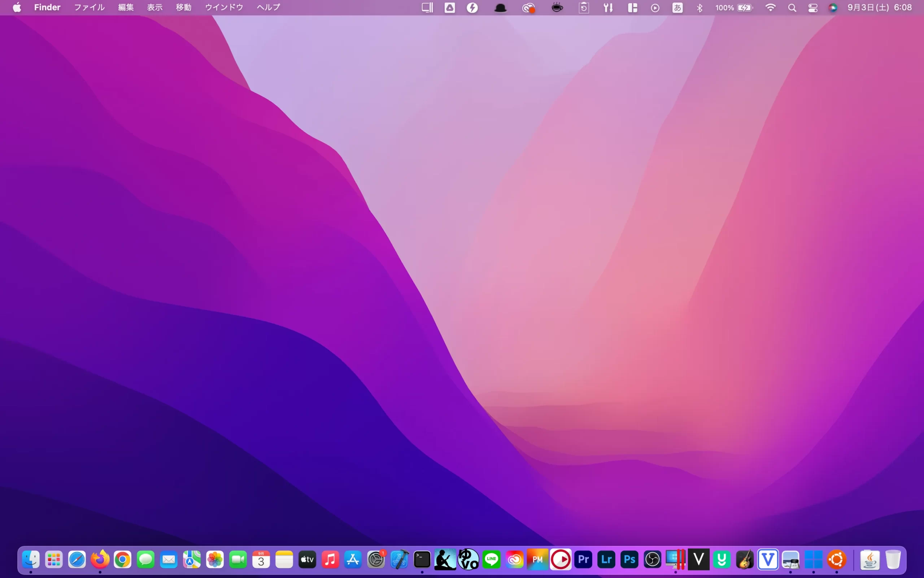Open the Bluetooth status menu
The height and width of the screenshot is (578, 924).
[x=699, y=8]
